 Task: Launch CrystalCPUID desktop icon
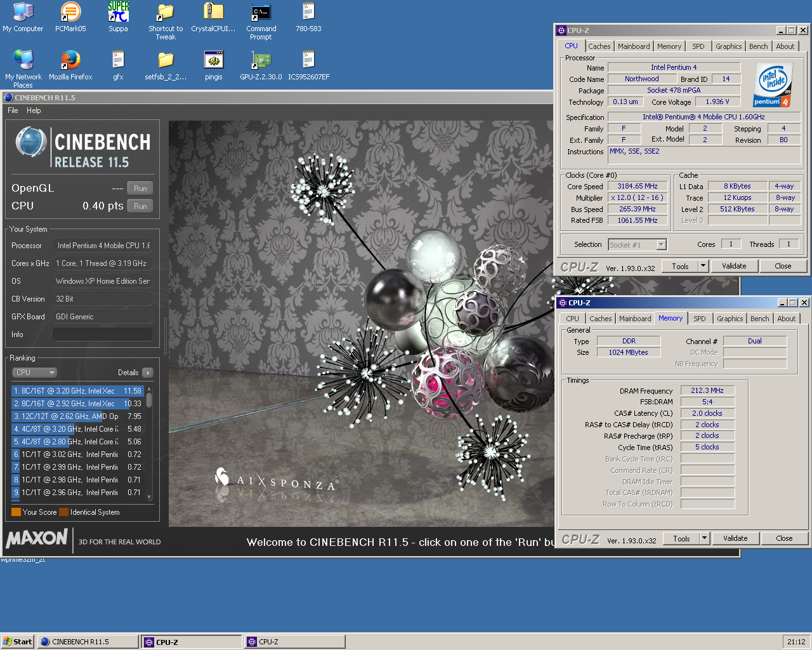(213, 17)
